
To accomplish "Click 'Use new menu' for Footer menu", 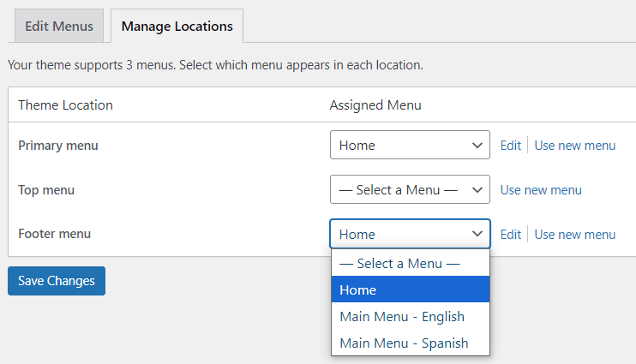I will pyautogui.click(x=575, y=235).
